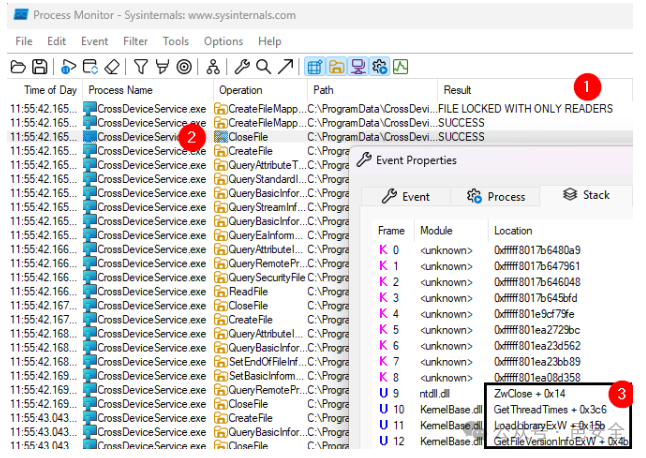Select the Stack tab in Event Properties

point(586,195)
